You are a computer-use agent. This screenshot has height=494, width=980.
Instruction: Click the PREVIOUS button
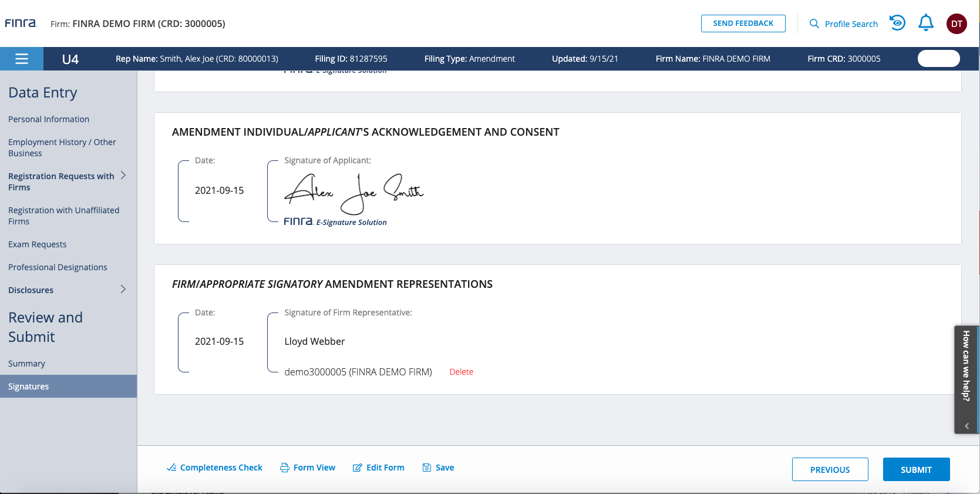(x=830, y=469)
